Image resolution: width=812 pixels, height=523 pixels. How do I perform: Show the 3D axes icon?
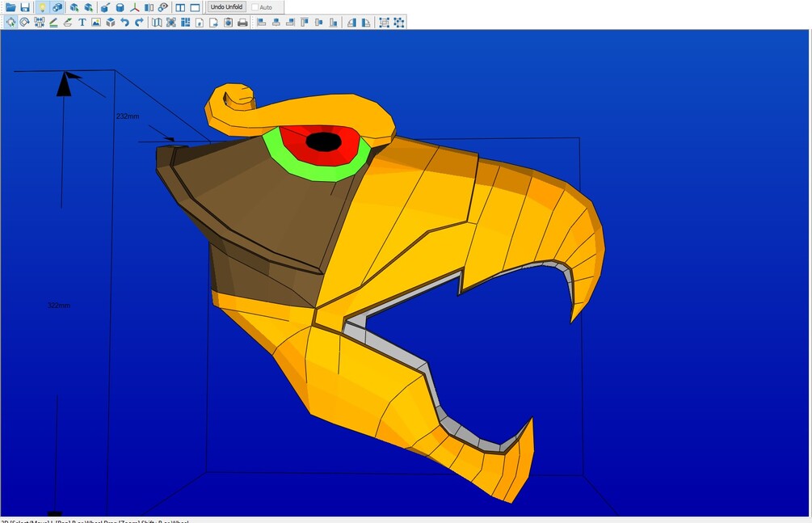point(134,7)
